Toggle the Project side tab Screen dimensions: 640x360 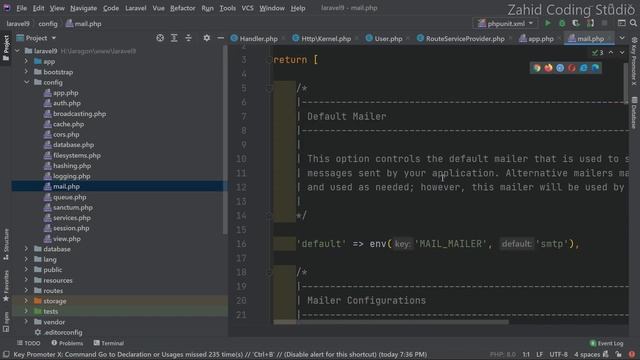pyautogui.click(x=6, y=48)
